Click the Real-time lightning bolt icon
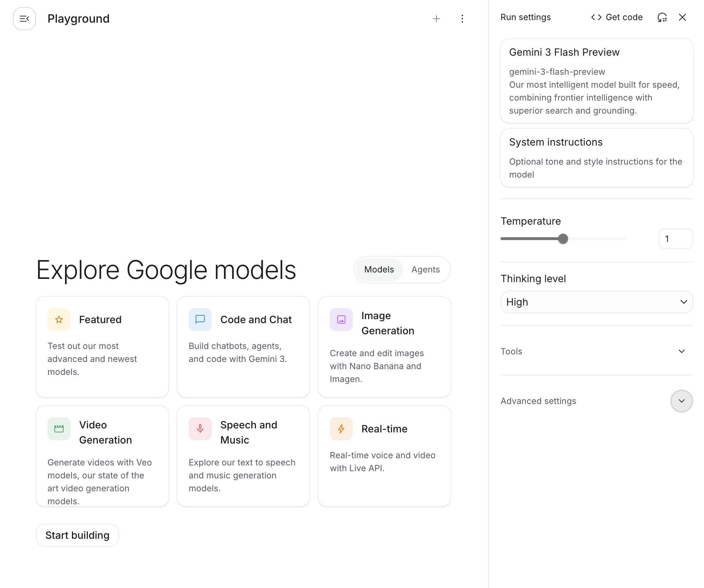 tap(341, 429)
